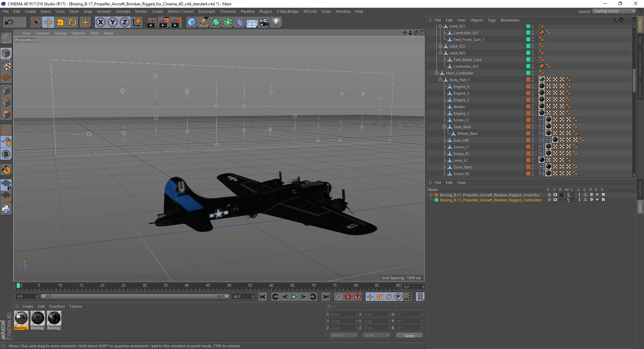Collapse the Limit_002 tree node
The width and height of the screenshot is (644, 349).
(x=440, y=53)
